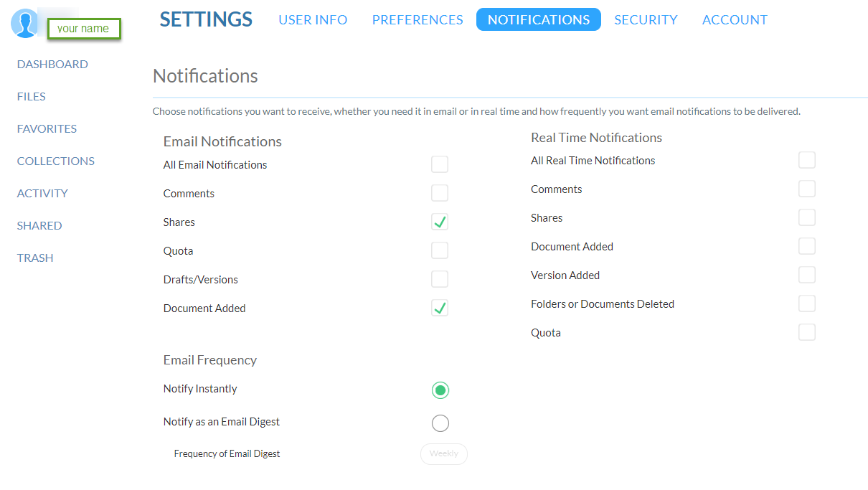Uncheck the email Shares notification checkbox
Image resolution: width=868 pixels, height=490 pixels.
click(x=440, y=222)
